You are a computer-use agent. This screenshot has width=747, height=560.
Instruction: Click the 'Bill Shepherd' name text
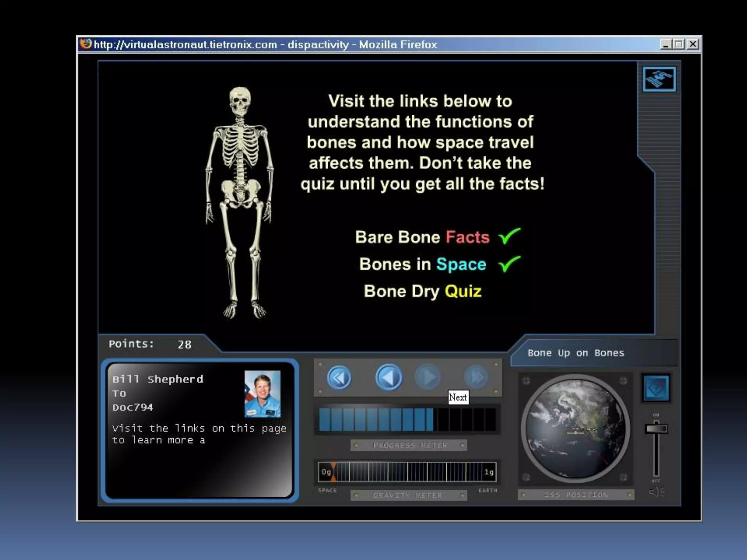(158, 379)
